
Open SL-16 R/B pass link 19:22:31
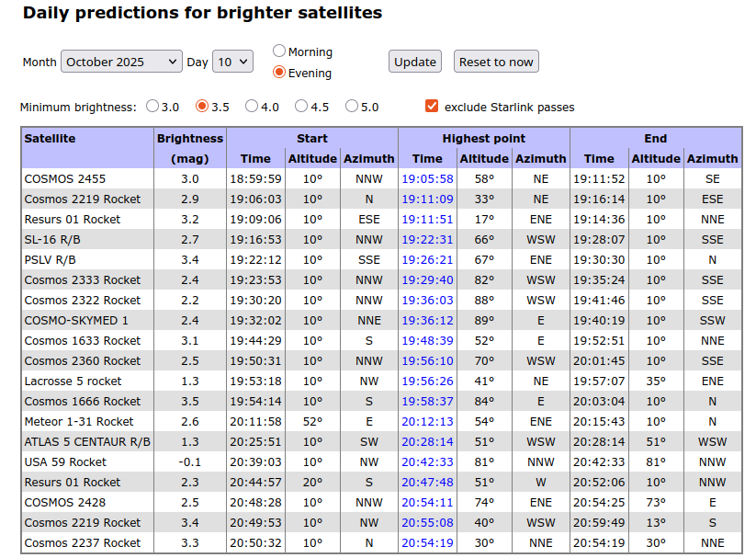tap(427, 240)
